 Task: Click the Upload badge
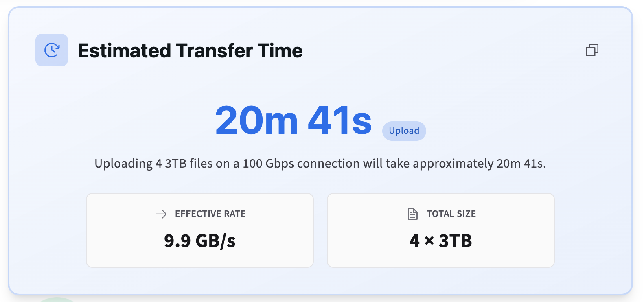404,131
